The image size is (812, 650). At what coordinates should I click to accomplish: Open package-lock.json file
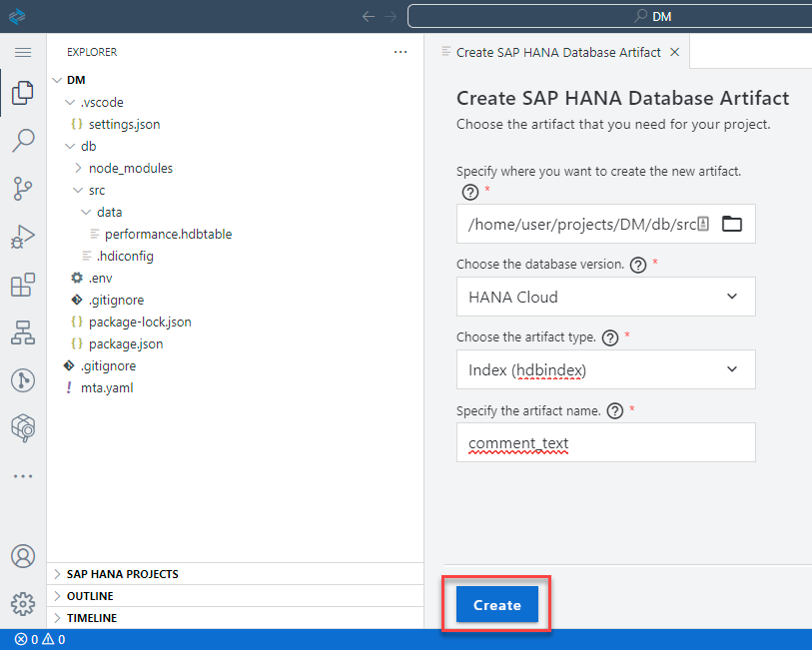pos(140,322)
